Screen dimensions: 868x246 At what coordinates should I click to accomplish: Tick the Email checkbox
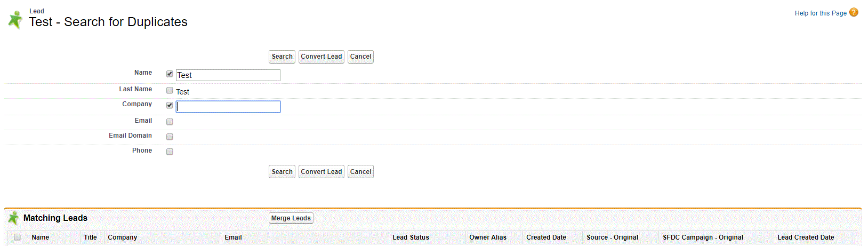coord(170,122)
